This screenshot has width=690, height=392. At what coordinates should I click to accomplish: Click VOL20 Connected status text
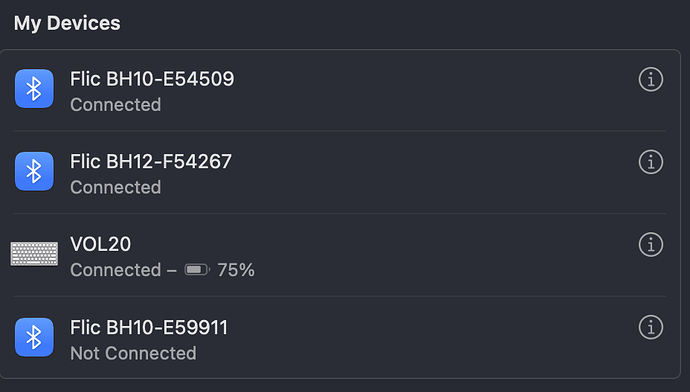tap(115, 270)
